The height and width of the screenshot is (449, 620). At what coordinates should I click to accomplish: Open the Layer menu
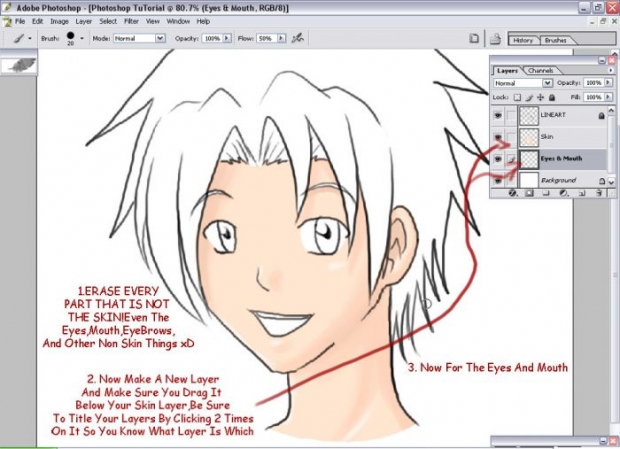coord(83,21)
